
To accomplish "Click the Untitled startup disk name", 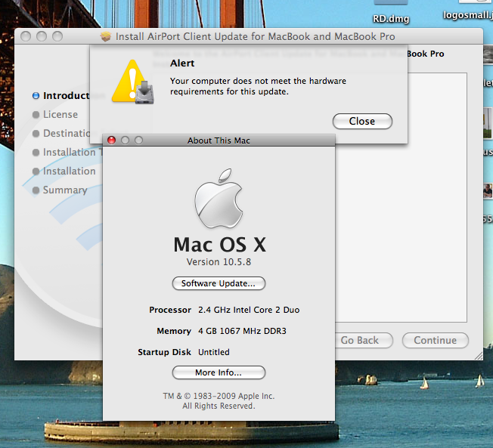I will pos(214,352).
